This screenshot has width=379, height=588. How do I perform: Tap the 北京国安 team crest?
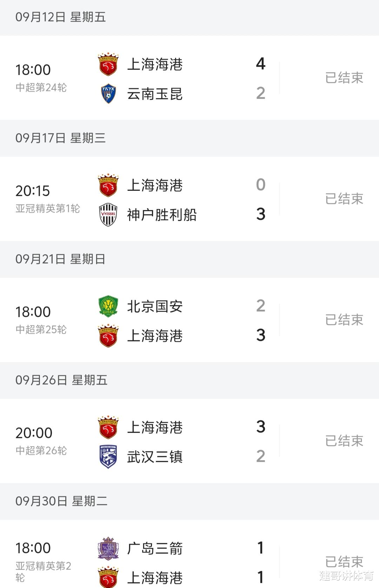pyautogui.click(x=108, y=306)
